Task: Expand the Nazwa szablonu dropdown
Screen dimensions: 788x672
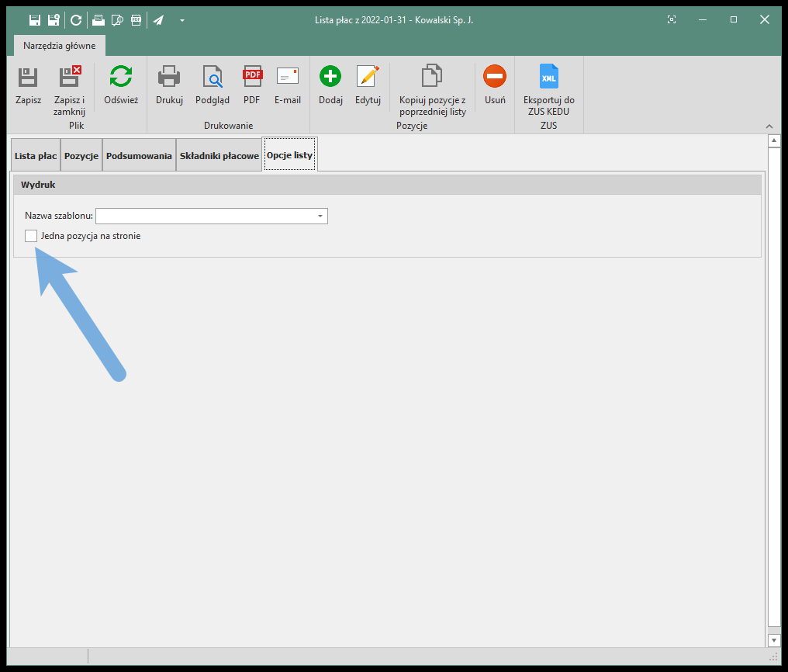Action: (320, 216)
